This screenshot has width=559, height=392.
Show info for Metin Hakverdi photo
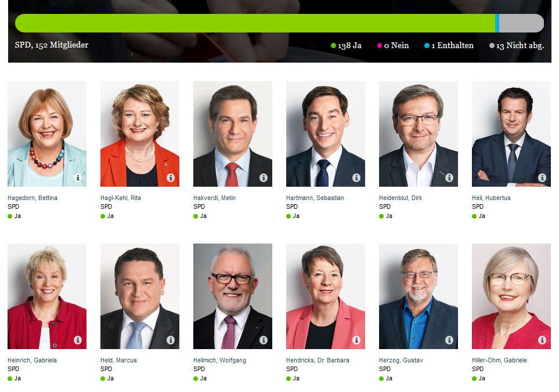click(x=264, y=177)
